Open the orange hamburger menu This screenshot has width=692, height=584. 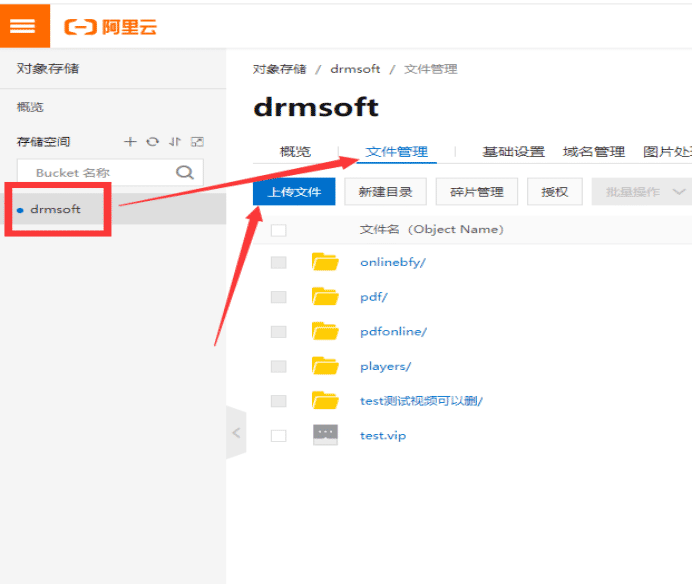[x=24, y=25]
